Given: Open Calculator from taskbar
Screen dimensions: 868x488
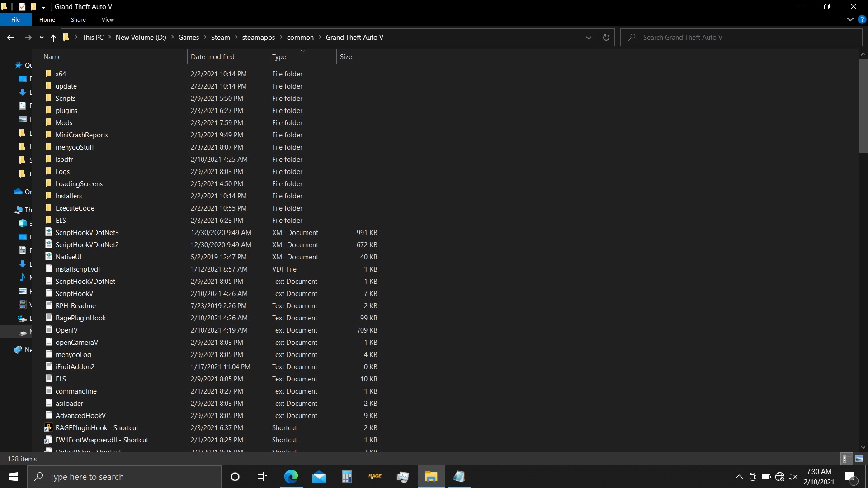Looking at the screenshot, I should tap(347, 476).
